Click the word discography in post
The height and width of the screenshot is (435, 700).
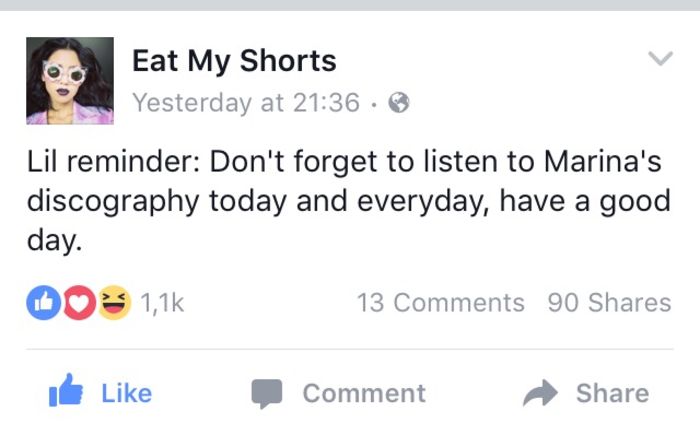(x=113, y=202)
